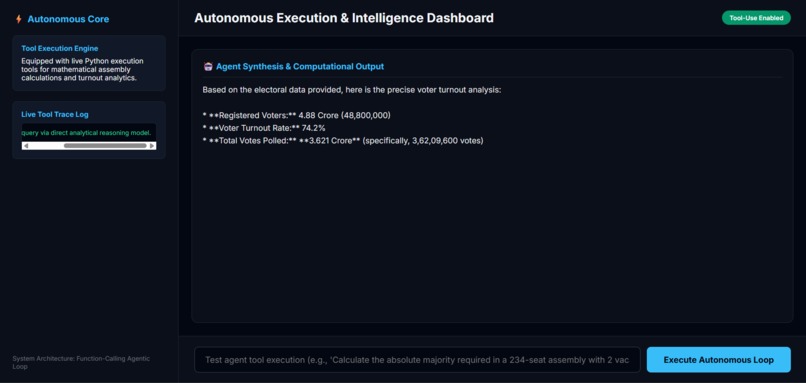Click the trace log right scroll arrow

pyautogui.click(x=152, y=146)
